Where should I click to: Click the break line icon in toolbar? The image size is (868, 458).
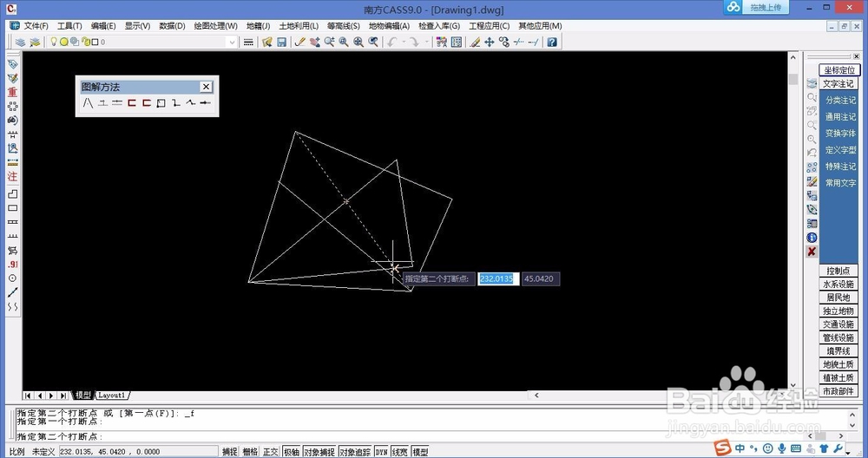click(519, 42)
